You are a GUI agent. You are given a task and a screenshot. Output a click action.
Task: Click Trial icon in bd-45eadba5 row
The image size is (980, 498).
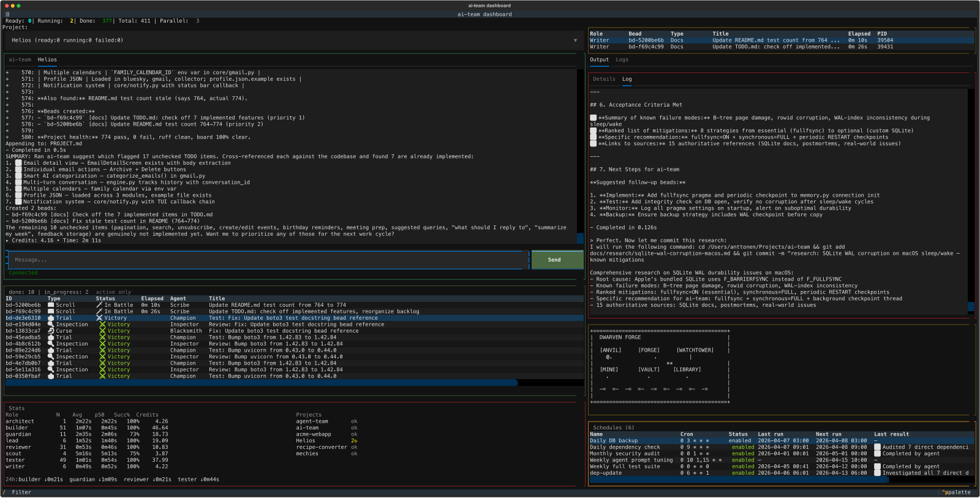click(x=51, y=338)
